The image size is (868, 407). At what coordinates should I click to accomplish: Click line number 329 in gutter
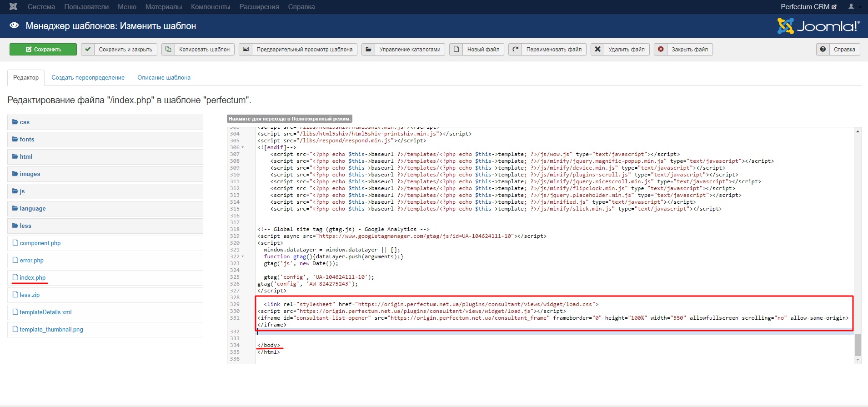click(x=235, y=304)
